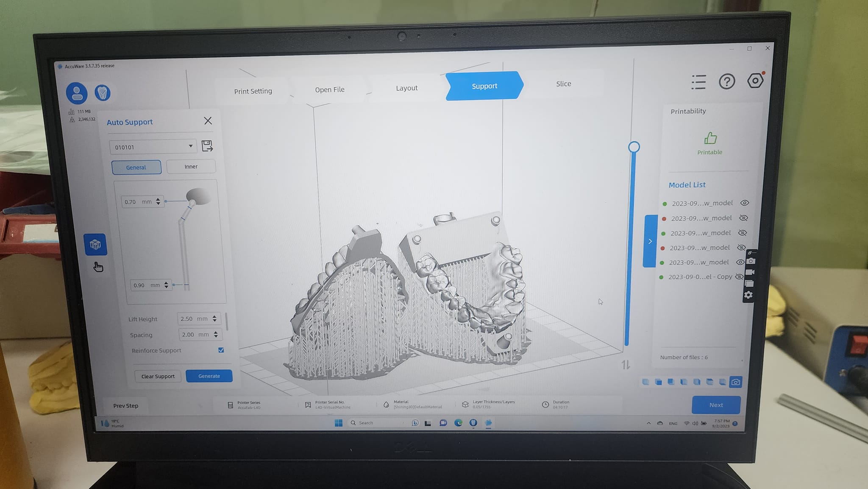Click the Generate button
Screen dimensions: 868x489
[209, 376]
